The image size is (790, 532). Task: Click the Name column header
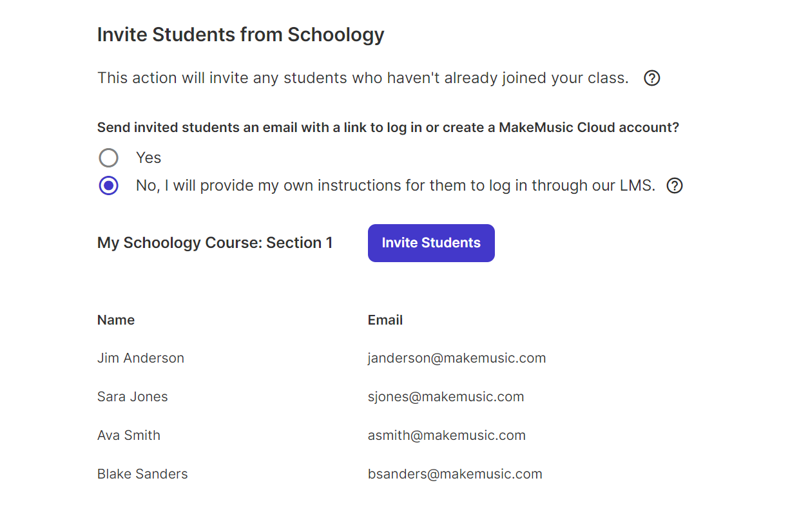click(116, 320)
